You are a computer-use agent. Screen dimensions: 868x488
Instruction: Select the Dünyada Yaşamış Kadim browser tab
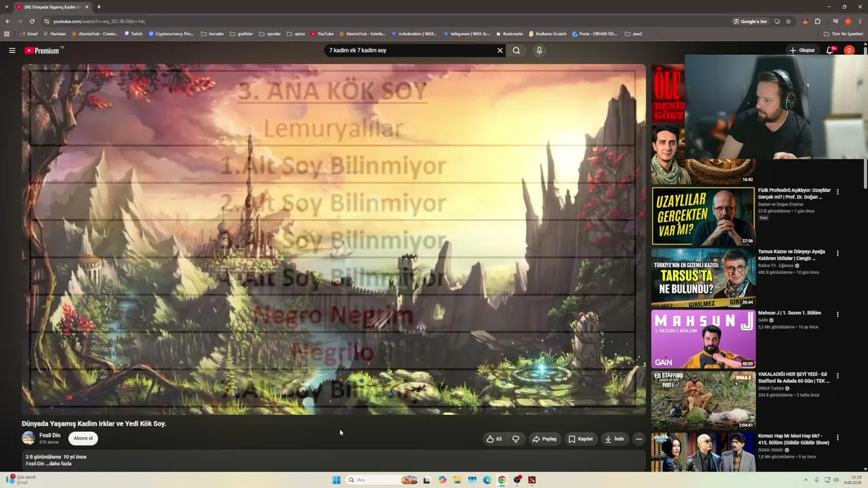tap(53, 7)
